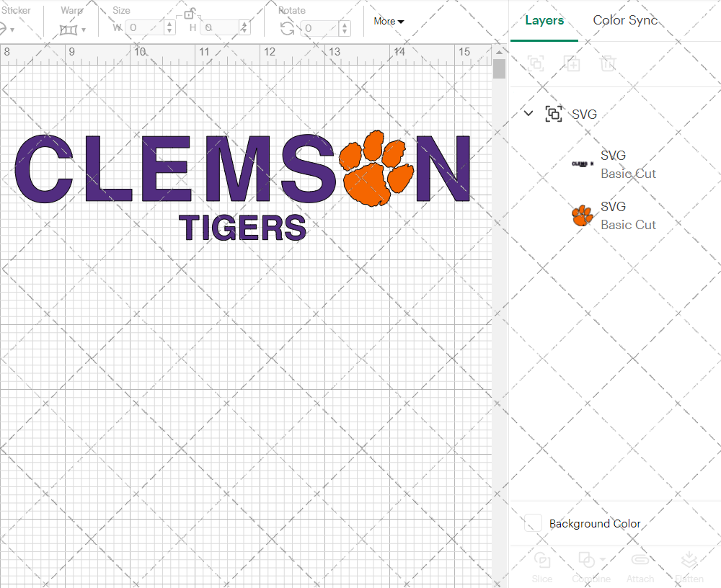721x588 pixels.
Task: Click the Duplicate icon in the Layers panel
Action: click(x=572, y=64)
